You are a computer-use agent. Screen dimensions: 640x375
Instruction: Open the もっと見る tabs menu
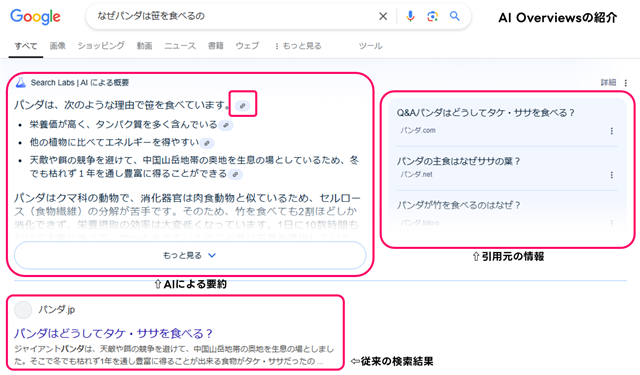(298, 46)
